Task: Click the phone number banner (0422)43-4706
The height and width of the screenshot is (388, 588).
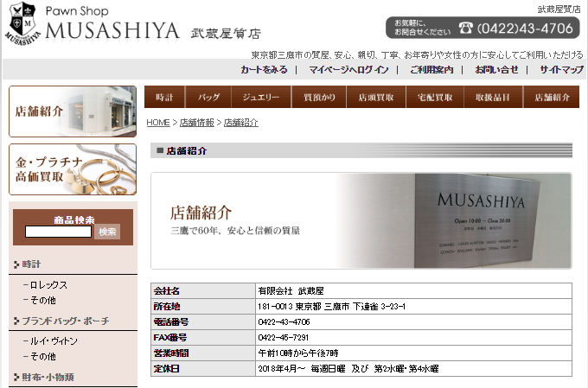Action: 483,28
